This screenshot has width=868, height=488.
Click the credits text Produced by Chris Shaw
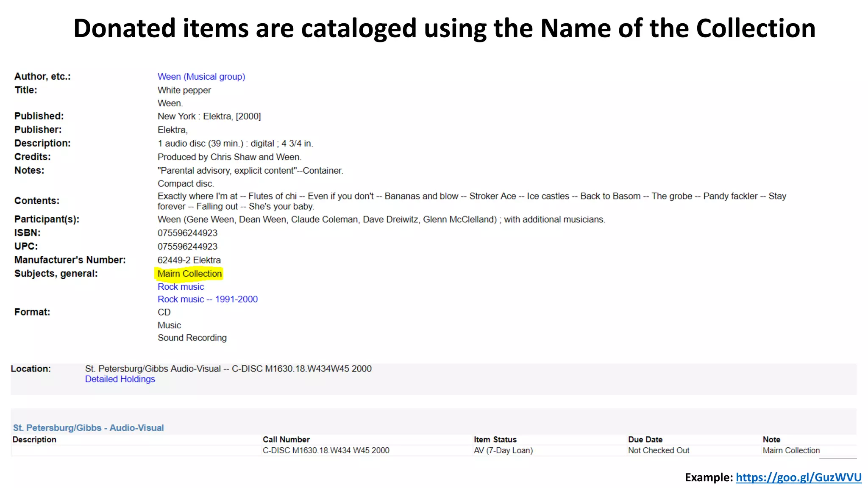pyautogui.click(x=229, y=157)
